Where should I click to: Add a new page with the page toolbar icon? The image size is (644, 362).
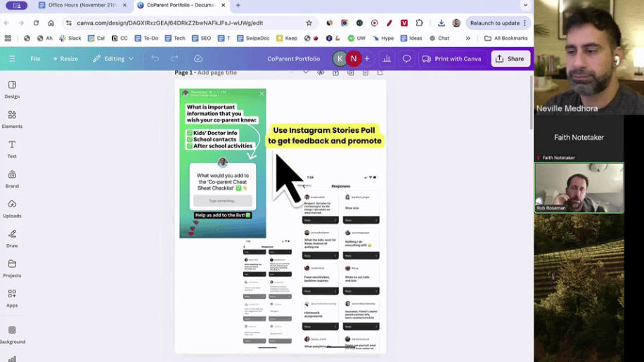380,72
